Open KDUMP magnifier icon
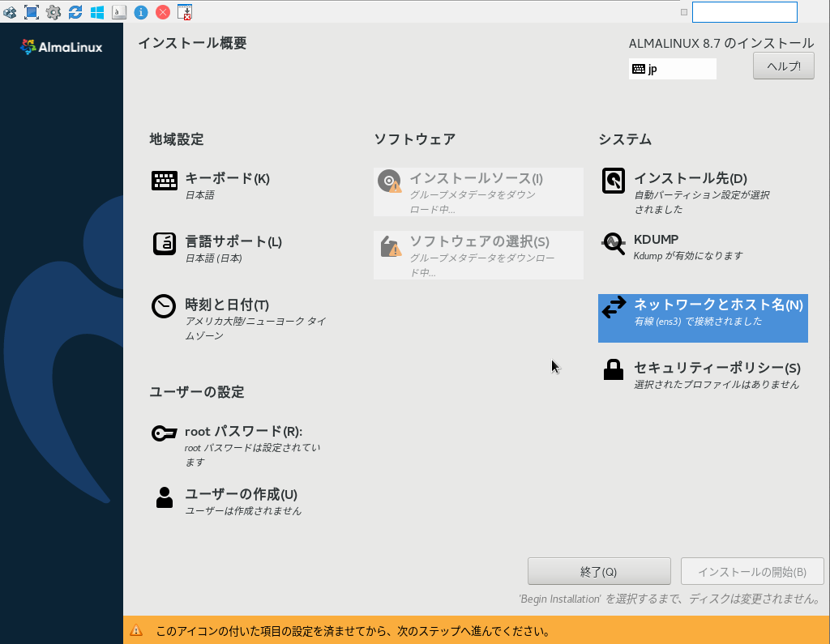Screen dimensions: 830x644 tap(614, 244)
